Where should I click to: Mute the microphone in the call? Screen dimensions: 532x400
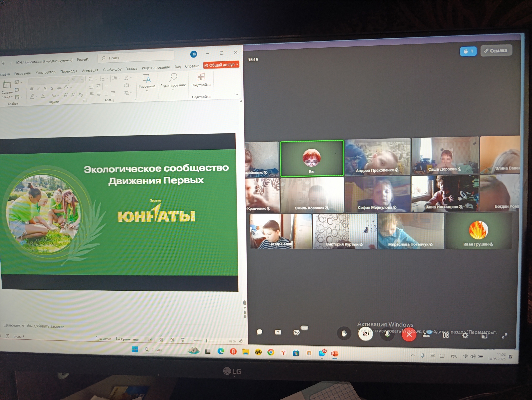(387, 334)
